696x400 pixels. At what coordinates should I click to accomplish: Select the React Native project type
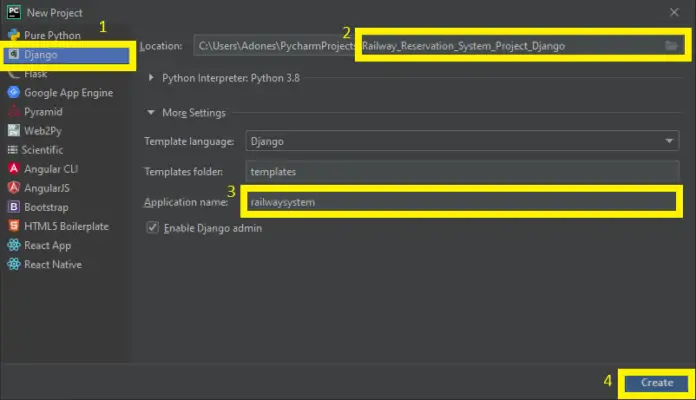coord(53,264)
